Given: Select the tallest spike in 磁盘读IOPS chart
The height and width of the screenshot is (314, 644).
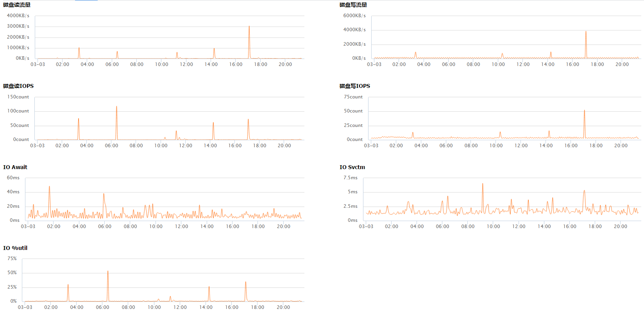Looking at the screenshot, I should 116,107.
